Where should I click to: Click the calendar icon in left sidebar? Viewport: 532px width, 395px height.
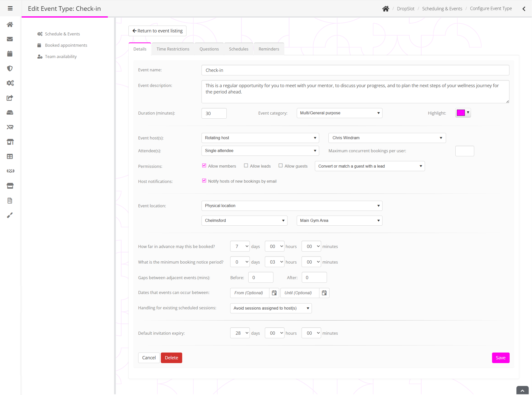pos(10,54)
